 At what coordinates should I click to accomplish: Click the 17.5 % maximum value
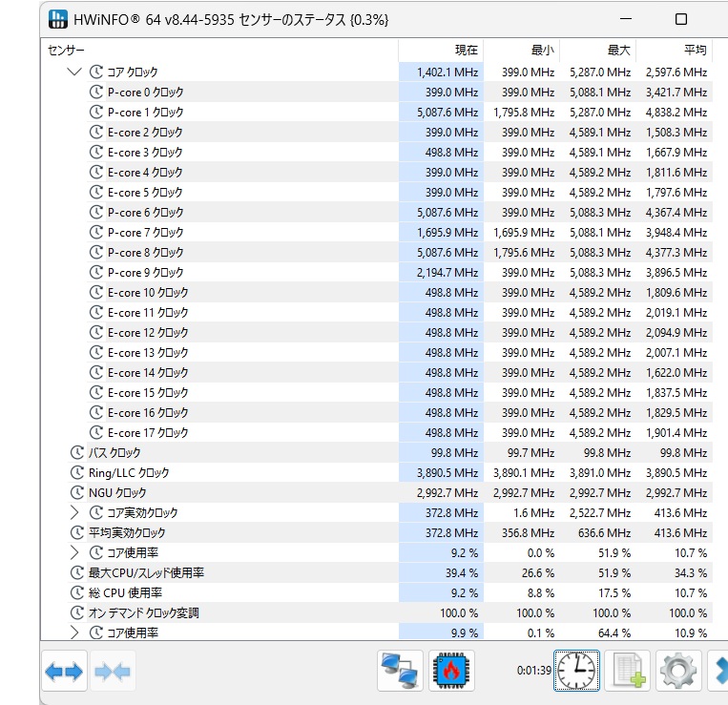pos(614,593)
